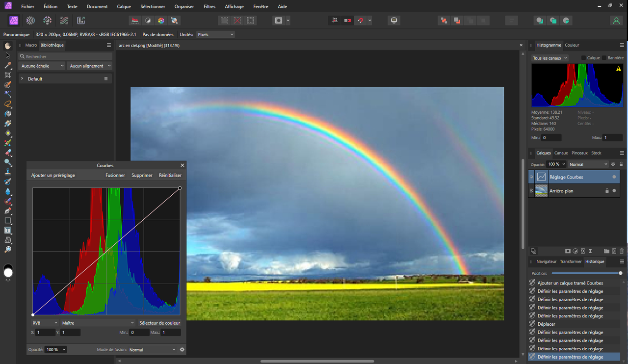Viewport: 628px width, 364px height.
Task: Expand the Default library category
Action: point(22,78)
